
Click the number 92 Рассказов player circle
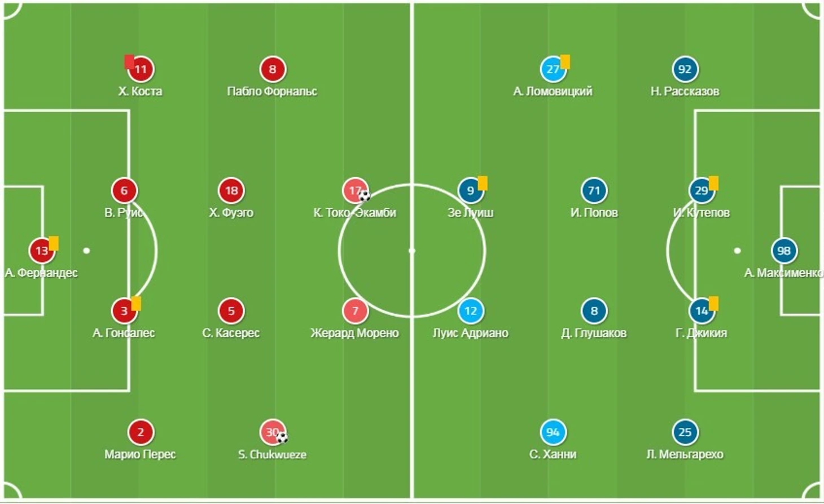click(x=685, y=69)
